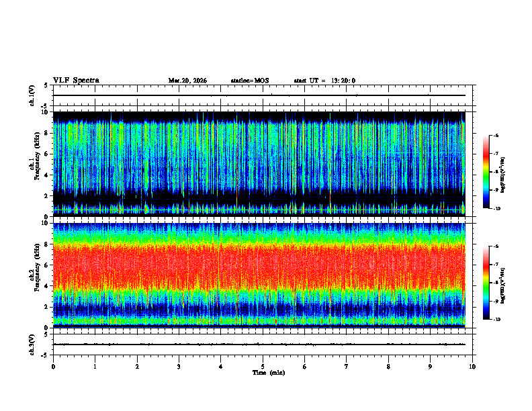Click the ch.2 spectrogram color bar
This screenshot has width=532, height=411.
click(x=486, y=283)
